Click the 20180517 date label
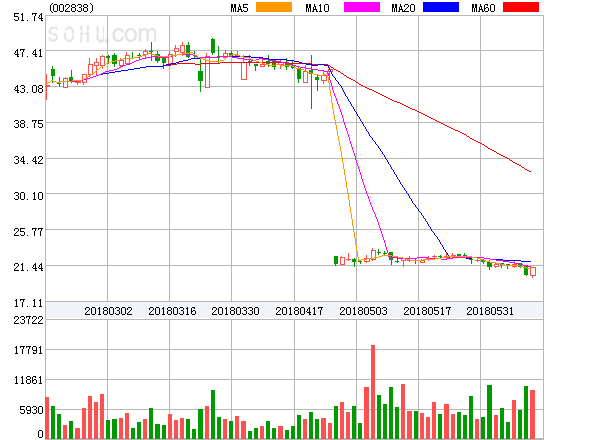The height and width of the screenshot is (440, 600). pyautogui.click(x=427, y=311)
